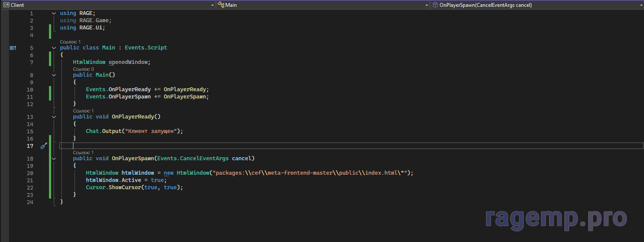Collapse the using directives block
This screenshot has width=644, height=242.
coord(54,13)
